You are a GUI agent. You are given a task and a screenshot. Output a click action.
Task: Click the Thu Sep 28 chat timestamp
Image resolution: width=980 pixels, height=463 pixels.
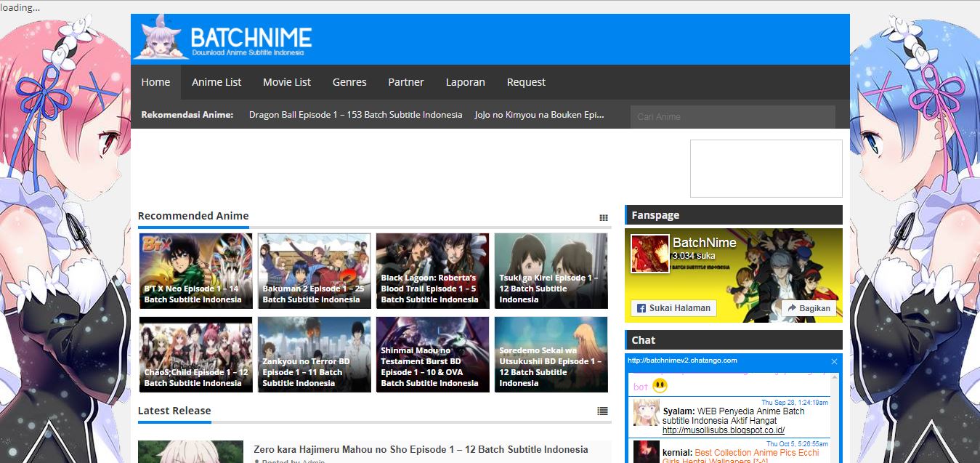pyautogui.click(x=795, y=402)
